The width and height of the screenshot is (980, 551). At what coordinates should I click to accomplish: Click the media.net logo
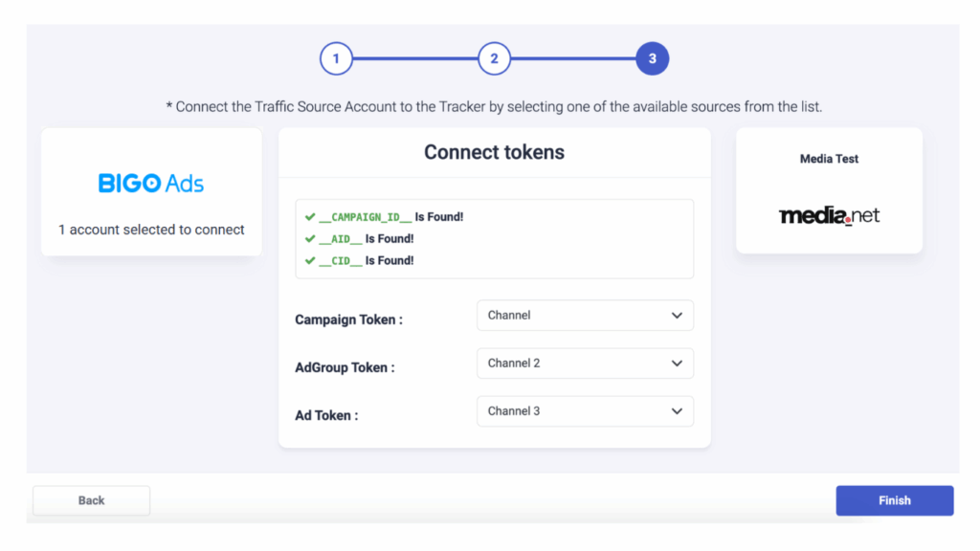click(x=829, y=215)
